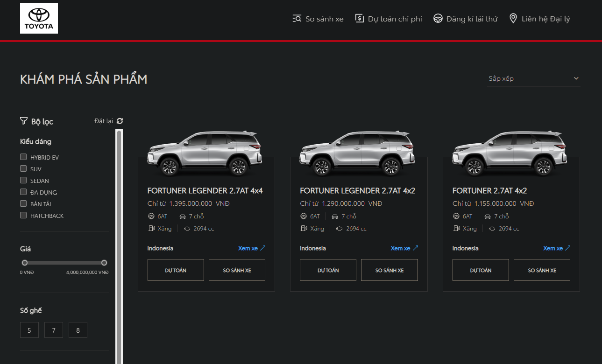Tick the SUV checkbox

23,168
